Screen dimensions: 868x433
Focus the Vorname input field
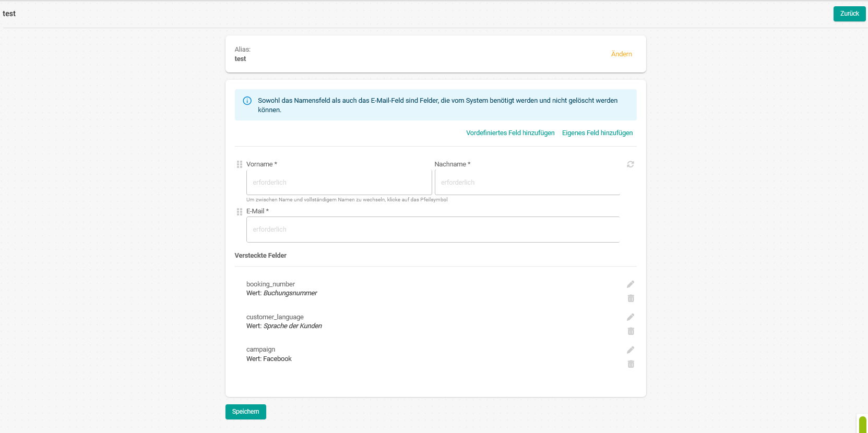pos(339,183)
